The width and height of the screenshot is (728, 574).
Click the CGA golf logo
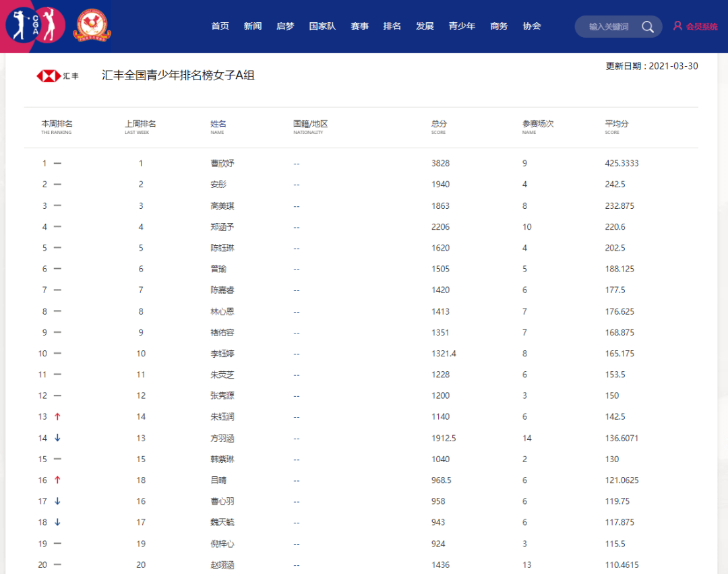35,26
